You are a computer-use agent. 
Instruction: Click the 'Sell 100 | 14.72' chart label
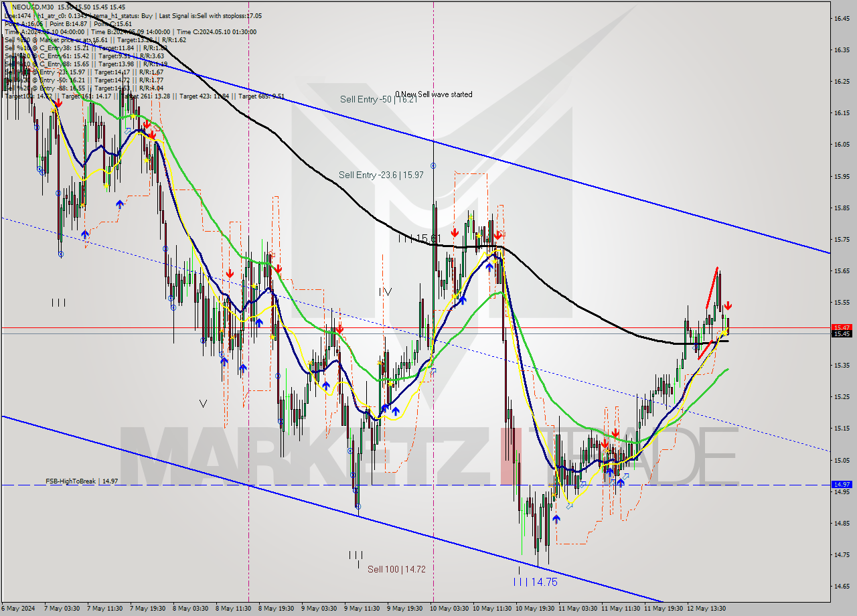(x=396, y=569)
